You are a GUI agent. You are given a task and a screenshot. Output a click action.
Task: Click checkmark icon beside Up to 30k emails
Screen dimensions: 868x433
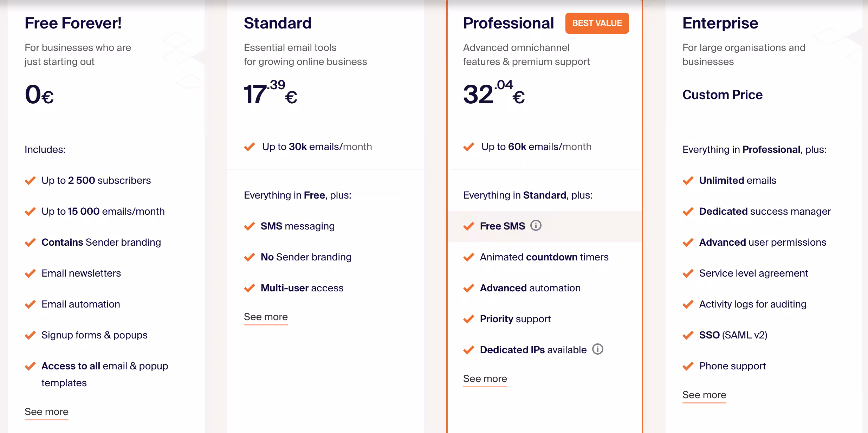250,147
